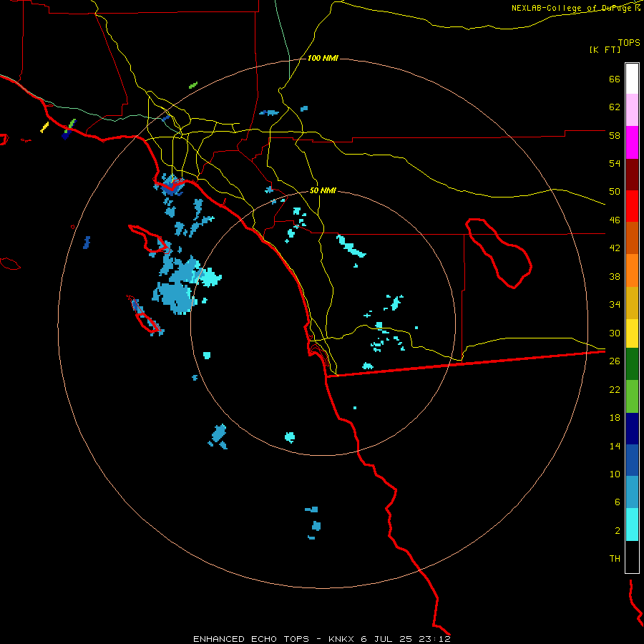Click the mustard gold legend swatch
Viewport: 644px width, 644px height.
click(x=632, y=303)
